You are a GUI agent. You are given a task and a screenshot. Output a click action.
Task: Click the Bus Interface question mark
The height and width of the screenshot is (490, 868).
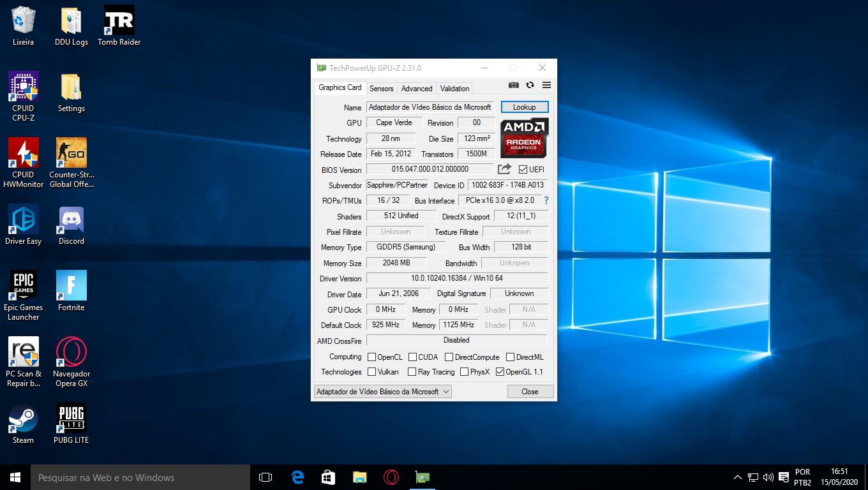tap(546, 200)
